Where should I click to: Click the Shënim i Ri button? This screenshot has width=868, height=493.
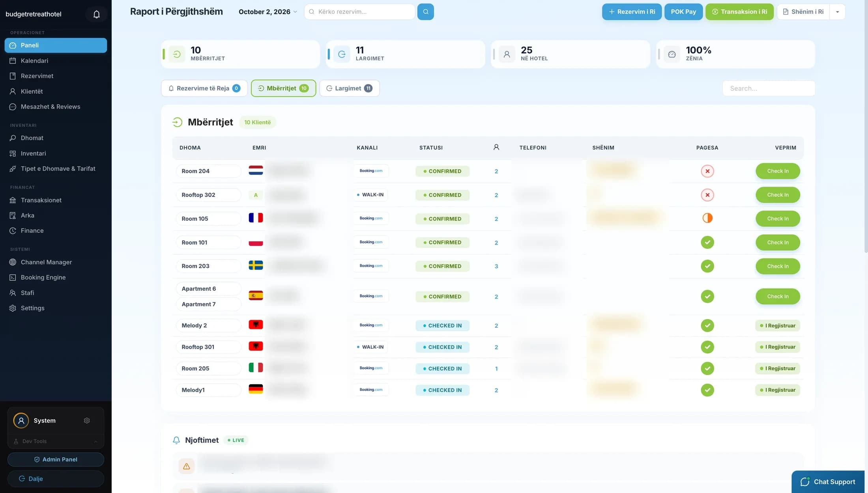(803, 12)
